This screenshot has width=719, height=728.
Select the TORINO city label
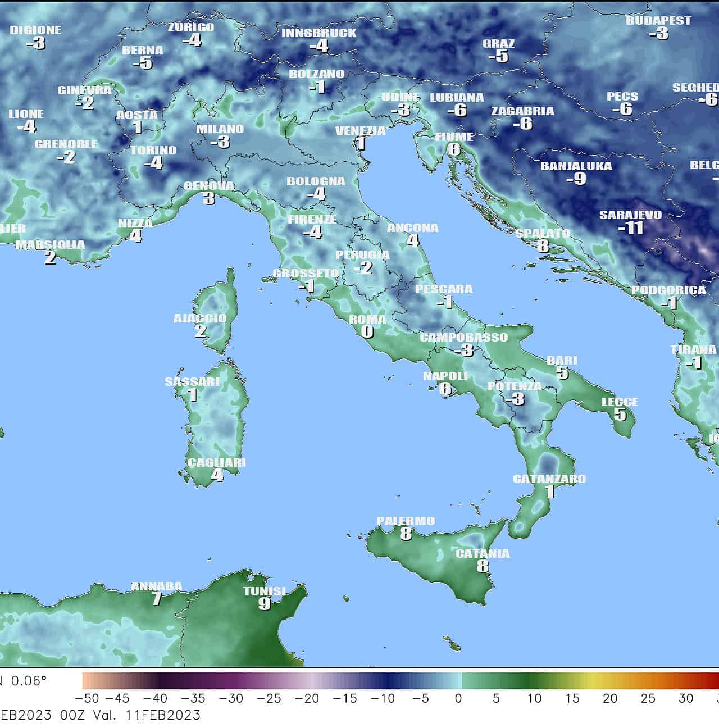pos(153,151)
